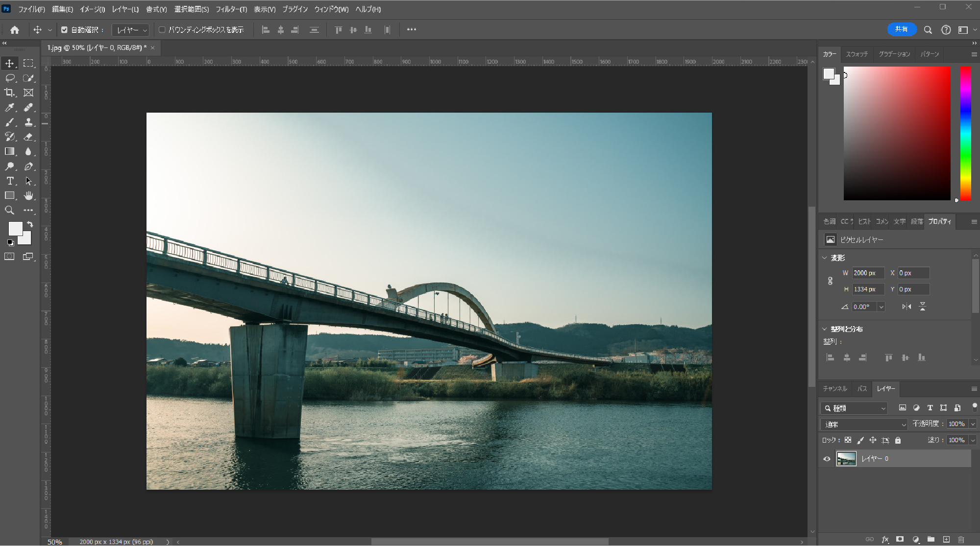980x546 pixels.
Task: Collapse the 整列と分布 section
Action: pos(825,329)
